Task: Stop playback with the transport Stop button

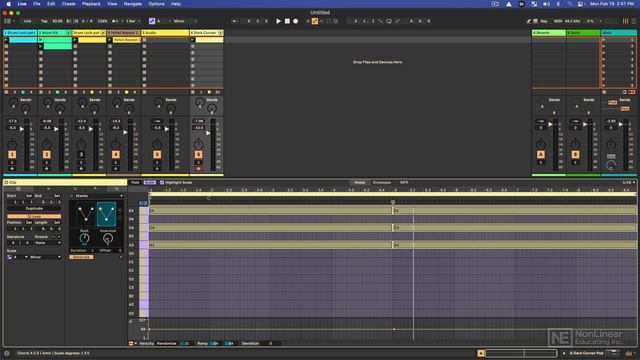Action: [287, 21]
